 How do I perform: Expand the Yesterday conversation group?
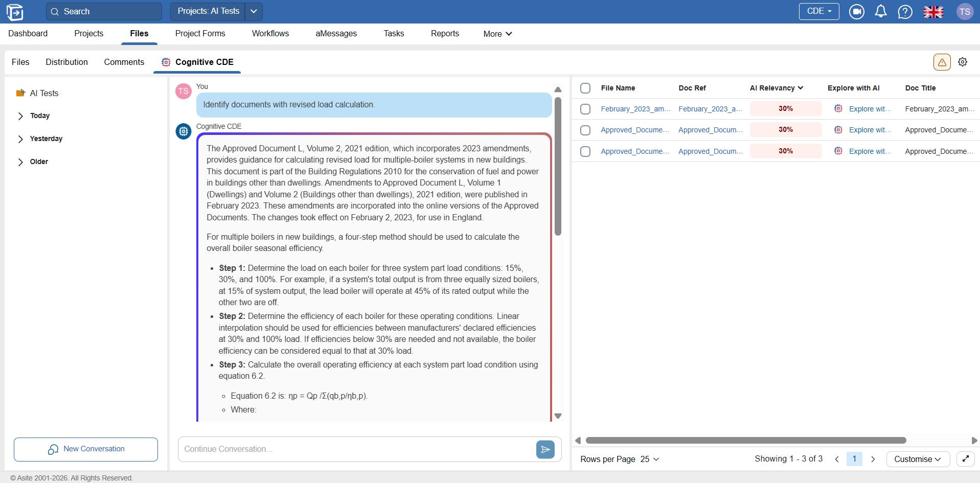click(x=20, y=139)
